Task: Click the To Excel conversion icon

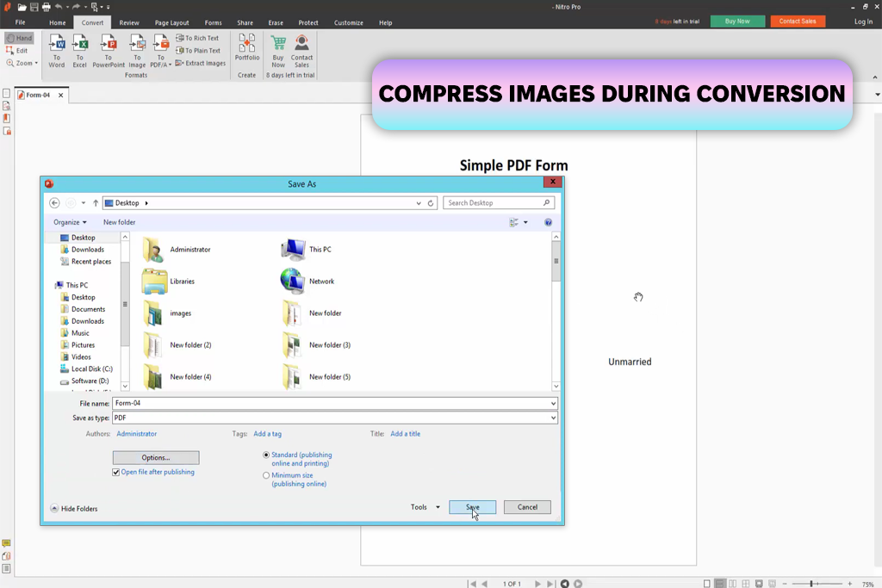Action: [x=80, y=51]
